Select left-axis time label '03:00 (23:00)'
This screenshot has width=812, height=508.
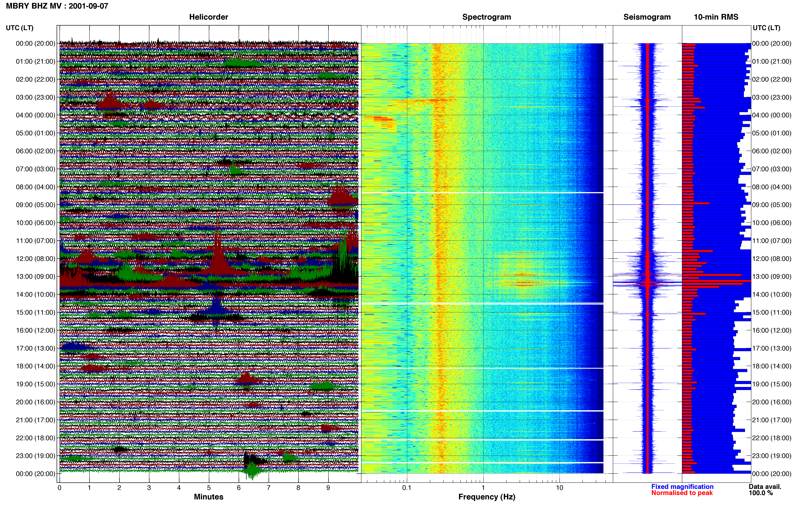point(36,97)
